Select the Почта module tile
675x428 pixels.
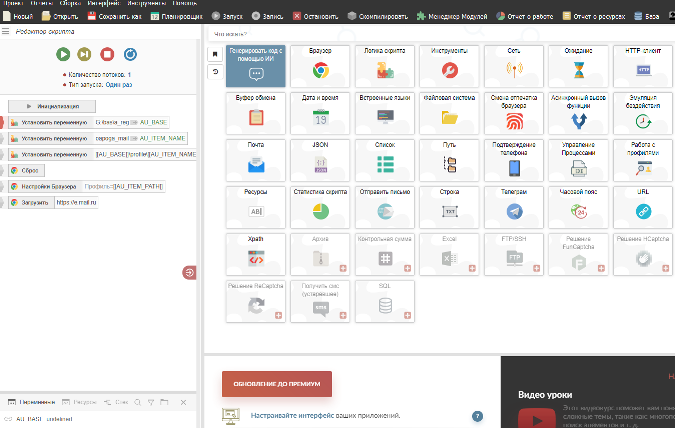point(256,159)
